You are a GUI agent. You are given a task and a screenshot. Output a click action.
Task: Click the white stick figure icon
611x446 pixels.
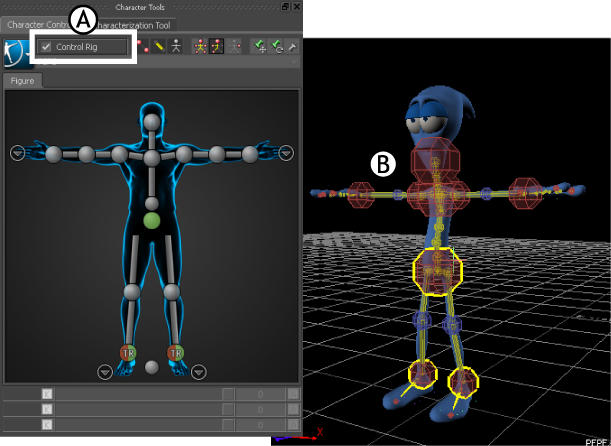click(x=176, y=46)
